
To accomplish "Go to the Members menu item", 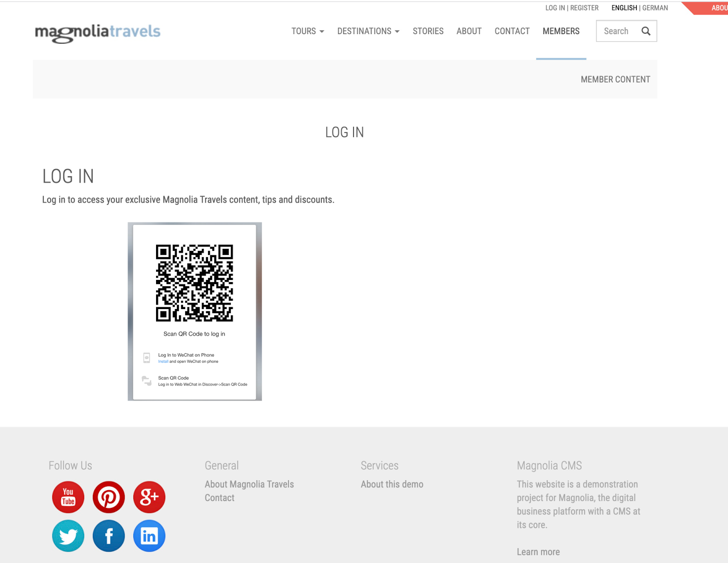I will (x=561, y=31).
